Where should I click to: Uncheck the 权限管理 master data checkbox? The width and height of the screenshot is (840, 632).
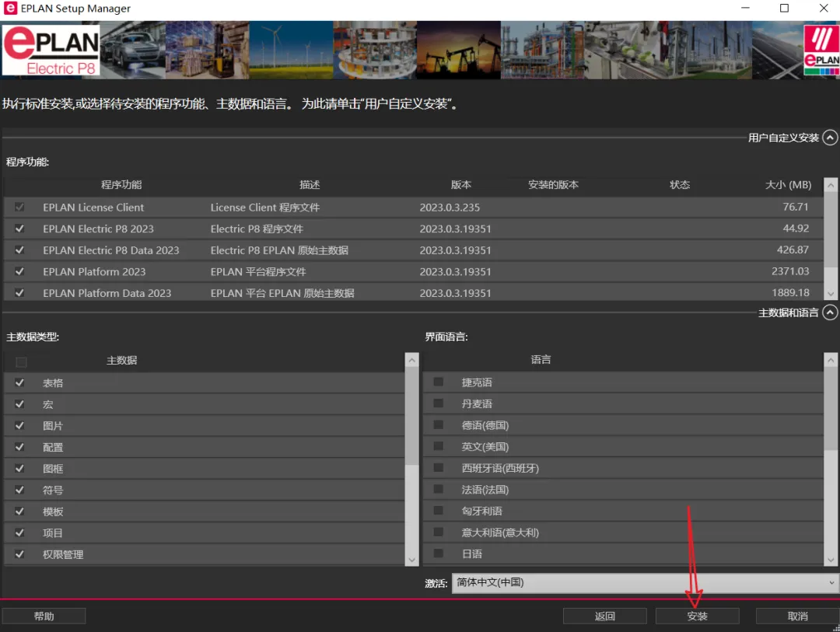19,553
